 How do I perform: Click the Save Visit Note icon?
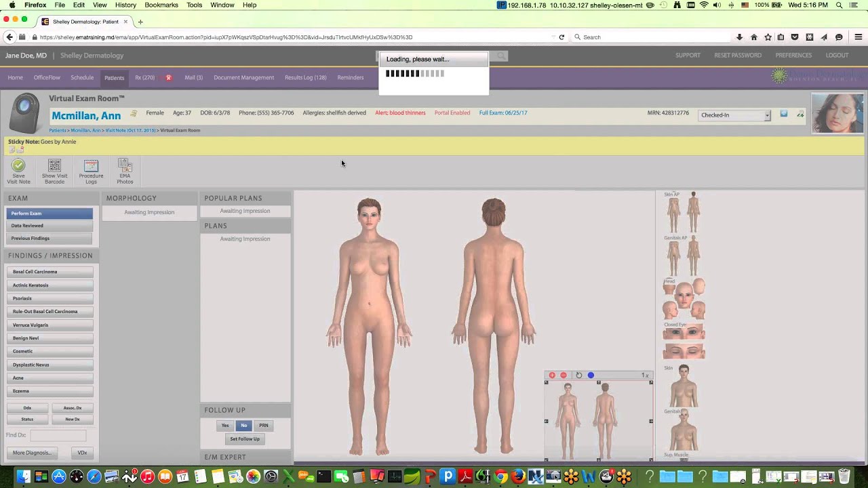pos(18,165)
